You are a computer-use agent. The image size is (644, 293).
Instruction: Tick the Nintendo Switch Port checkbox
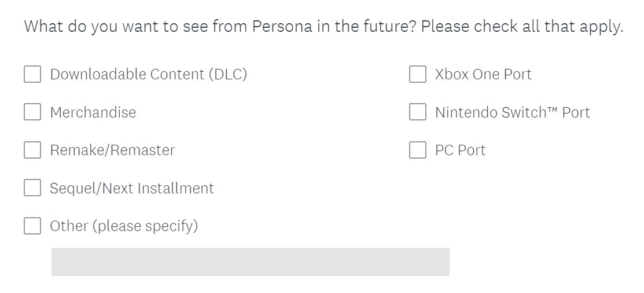pos(418,112)
